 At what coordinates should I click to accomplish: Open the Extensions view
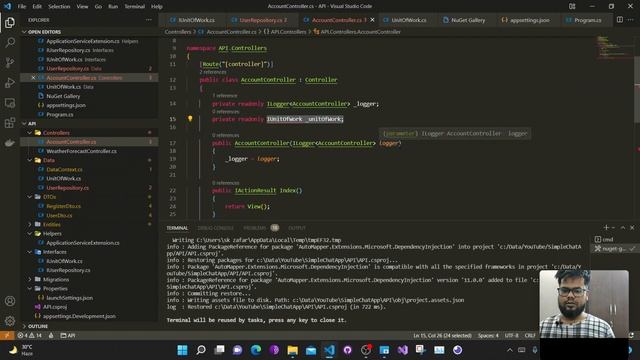pyautogui.click(x=10, y=122)
